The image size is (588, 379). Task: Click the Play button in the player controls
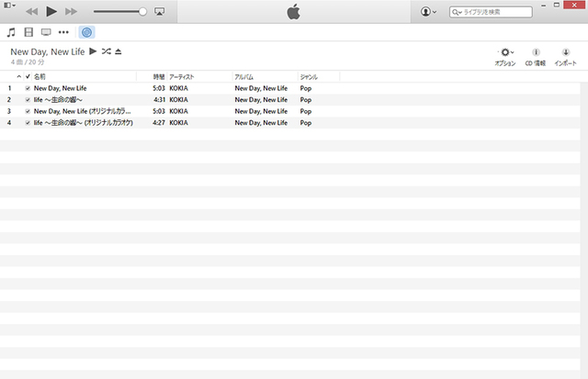[51, 12]
